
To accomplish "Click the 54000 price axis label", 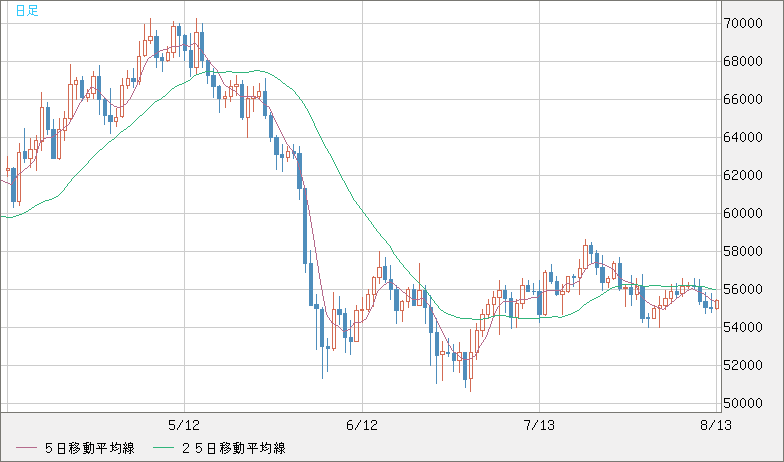I will point(742,328).
